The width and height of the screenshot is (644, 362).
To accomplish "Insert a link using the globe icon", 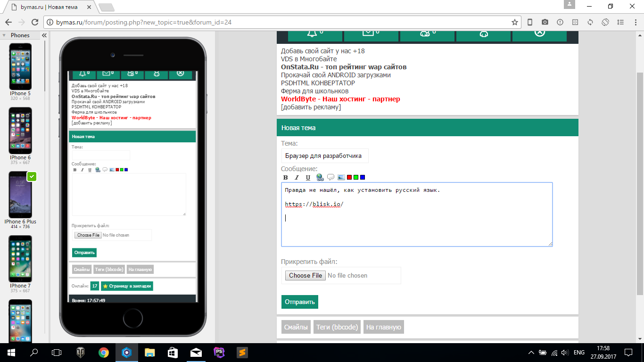I will point(320,177).
